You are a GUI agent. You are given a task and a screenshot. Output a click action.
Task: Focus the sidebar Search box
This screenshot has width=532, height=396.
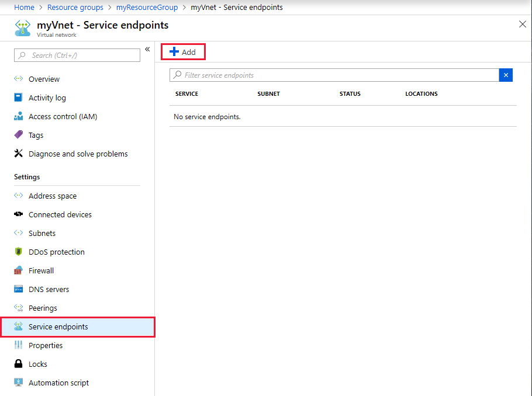pyautogui.click(x=77, y=55)
